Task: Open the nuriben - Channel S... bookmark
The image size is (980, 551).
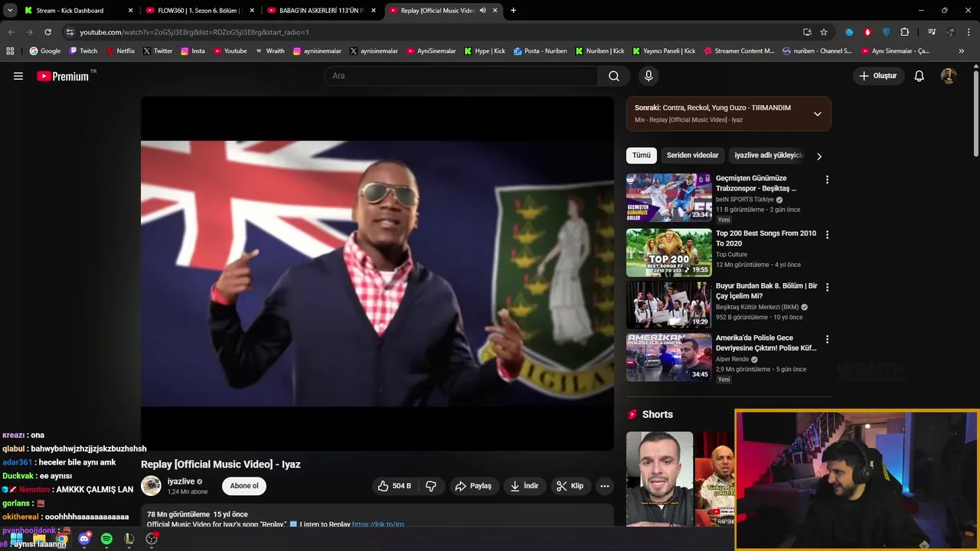Action: coord(816,51)
